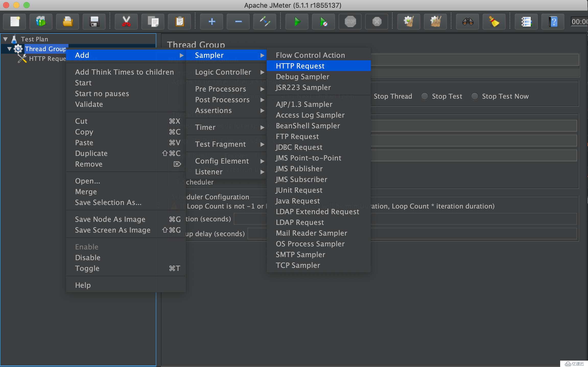Viewport: 588px width, 367px height.
Task: Select Save Selection As... entry
Action: 126,202
